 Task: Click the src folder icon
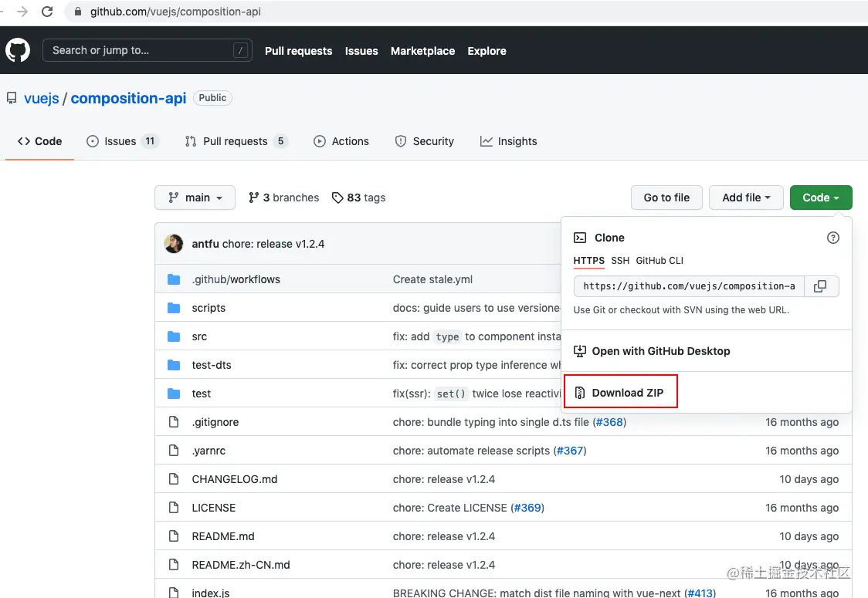[x=174, y=336]
